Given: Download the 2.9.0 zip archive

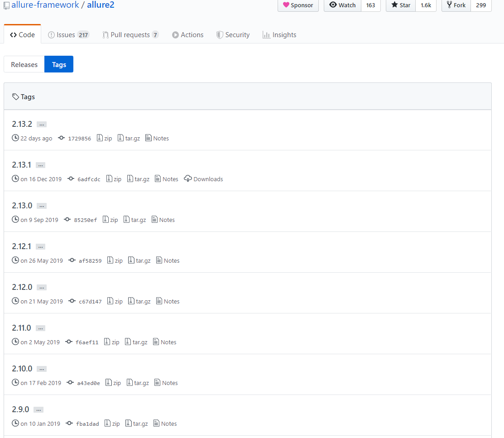Looking at the screenshot, I should [112, 424].
